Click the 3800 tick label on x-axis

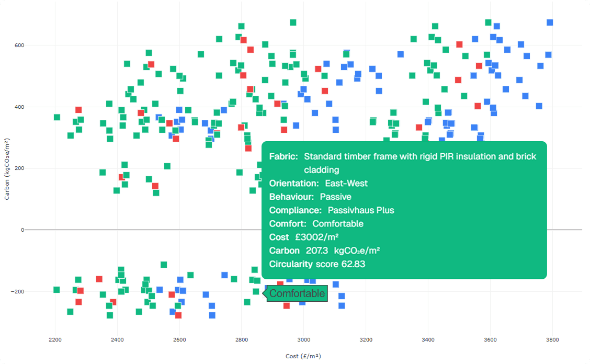point(552,339)
